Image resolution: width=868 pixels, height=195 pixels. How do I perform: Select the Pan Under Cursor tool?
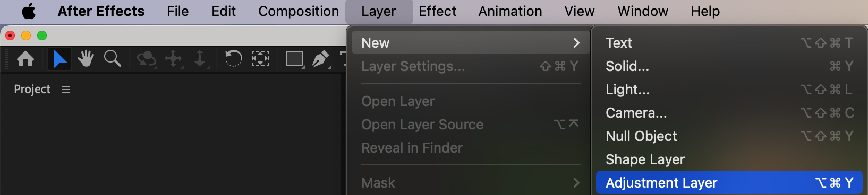pos(174,59)
